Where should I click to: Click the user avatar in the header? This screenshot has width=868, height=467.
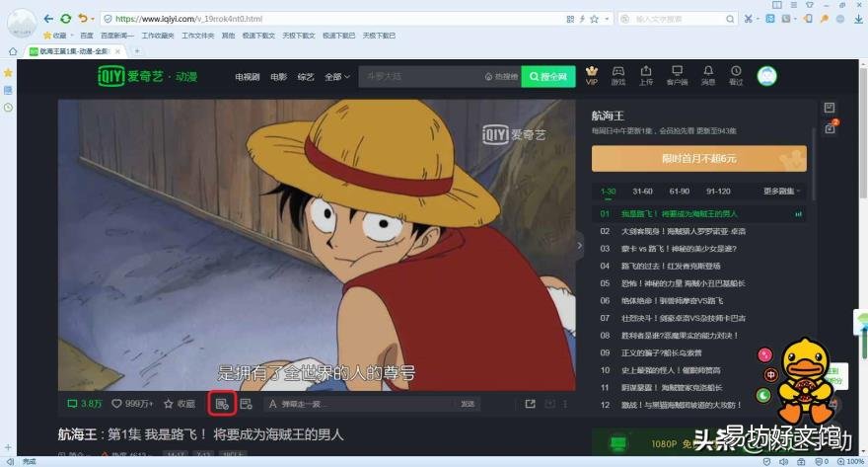point(766,76)
